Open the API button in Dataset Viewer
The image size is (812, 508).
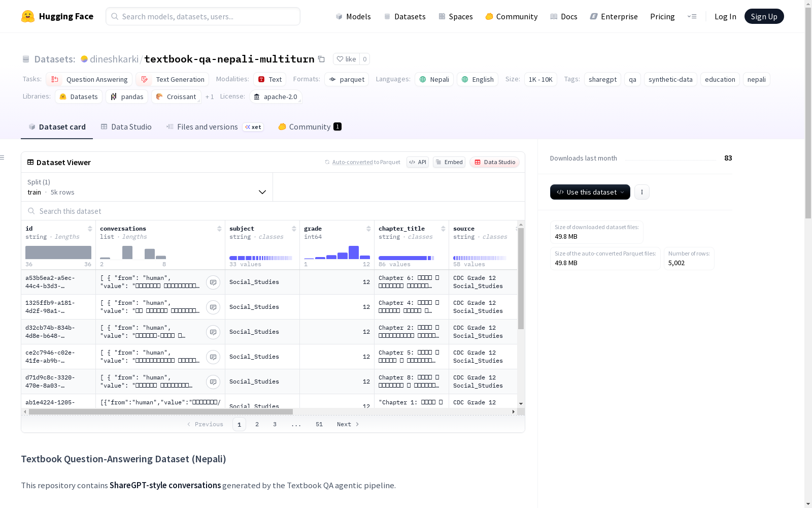click(418, 162)
